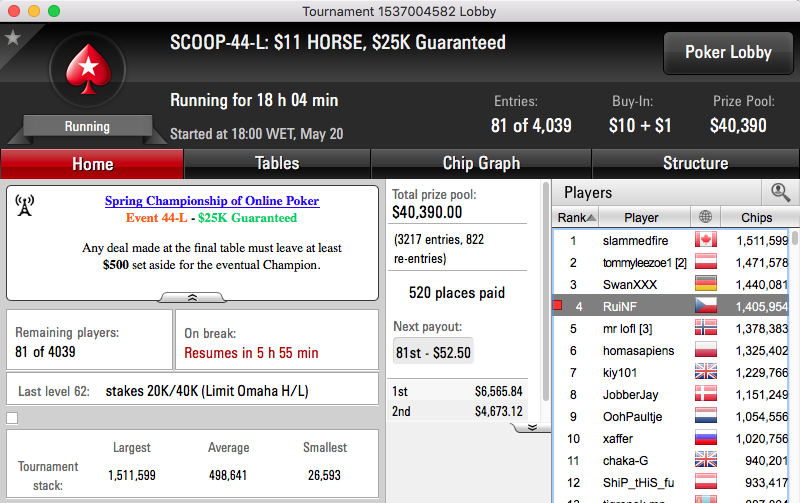This screenshot has width=800, height=503.
Task: Click the Russia flag beside xaffer
Action: pyautogui.click(x=706, y=438)
